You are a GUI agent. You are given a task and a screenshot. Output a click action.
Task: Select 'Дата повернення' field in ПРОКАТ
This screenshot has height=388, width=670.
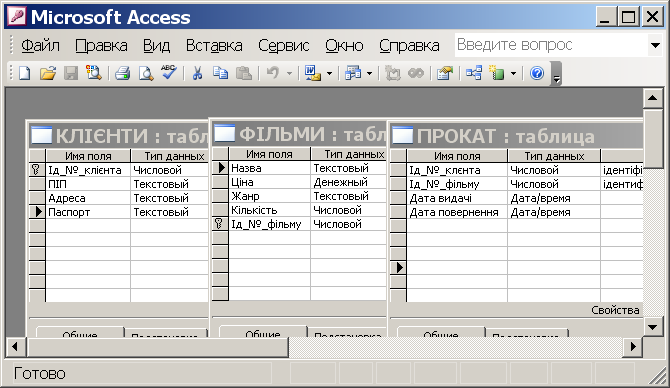(457, 212)
